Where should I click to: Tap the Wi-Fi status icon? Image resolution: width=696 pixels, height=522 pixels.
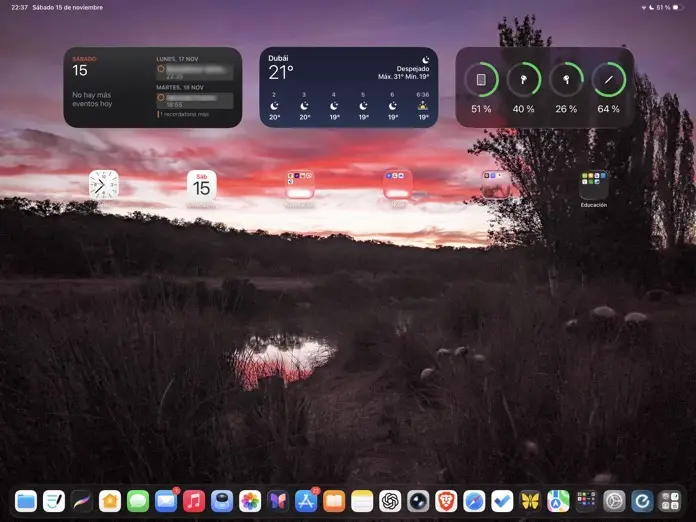(x=644, y=8)
